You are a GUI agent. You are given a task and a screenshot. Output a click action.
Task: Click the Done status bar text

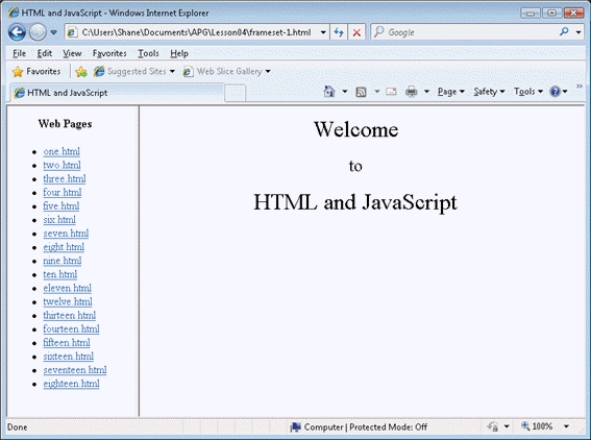click(x=17, y=427)
